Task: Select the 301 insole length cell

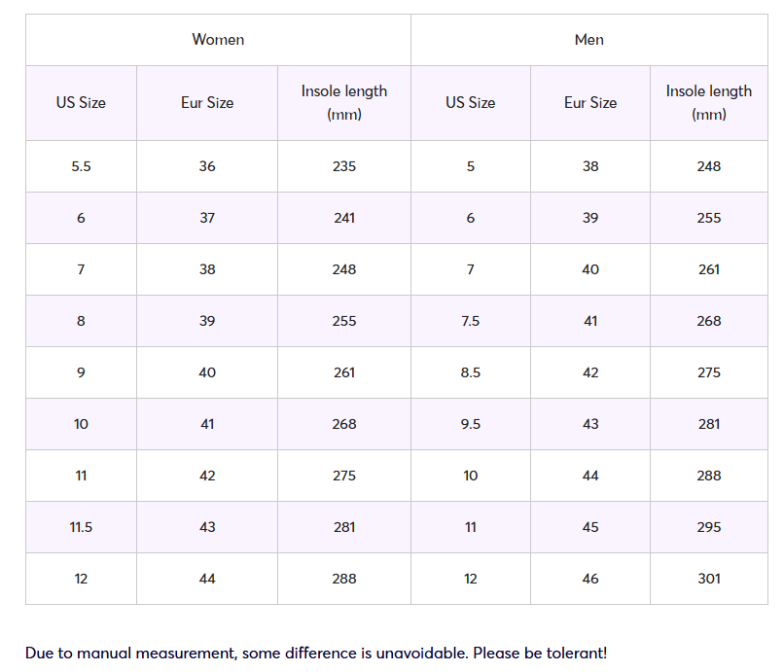Action: click(708, 579)
